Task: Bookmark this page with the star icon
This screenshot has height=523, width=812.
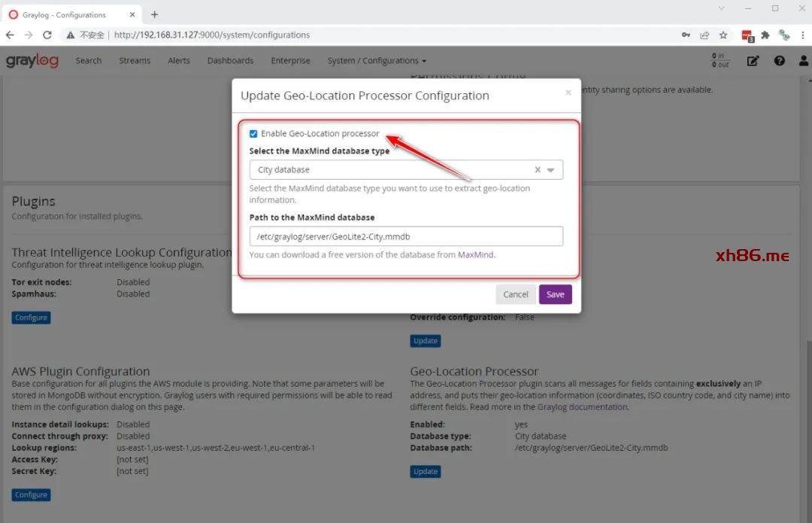Action: [x=723, y=35]
